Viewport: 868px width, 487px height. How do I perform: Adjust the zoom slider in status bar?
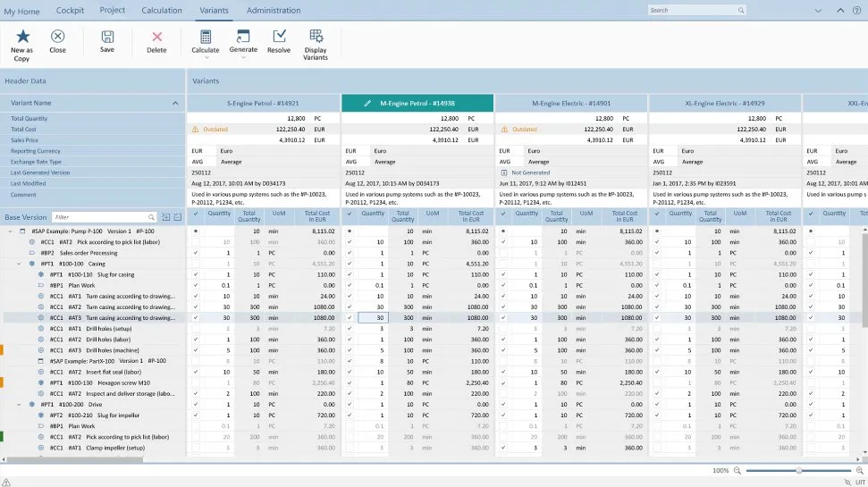click(x=798, y=470)
